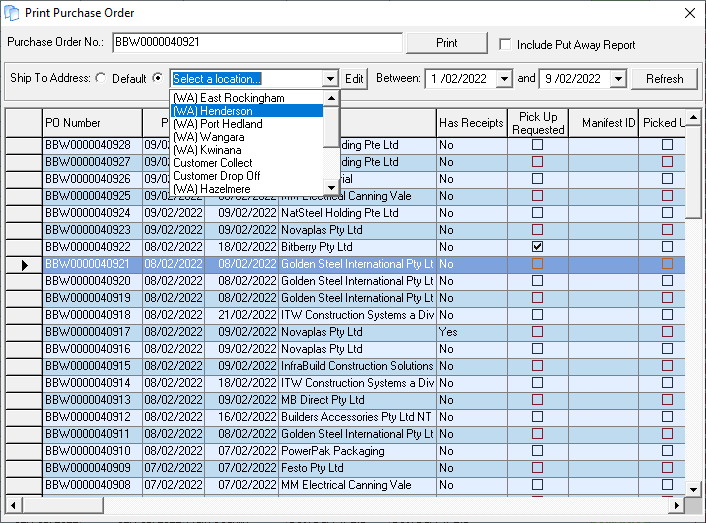Image resolution: width=706 pixels, height=523 pixels.
Task: Open the end date 9/02/2022 dropdown
Action: point(618,79)
